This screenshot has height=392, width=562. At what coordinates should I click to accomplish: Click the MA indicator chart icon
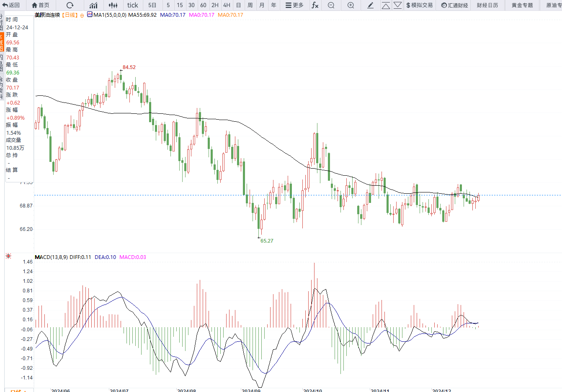coord(90,15)
